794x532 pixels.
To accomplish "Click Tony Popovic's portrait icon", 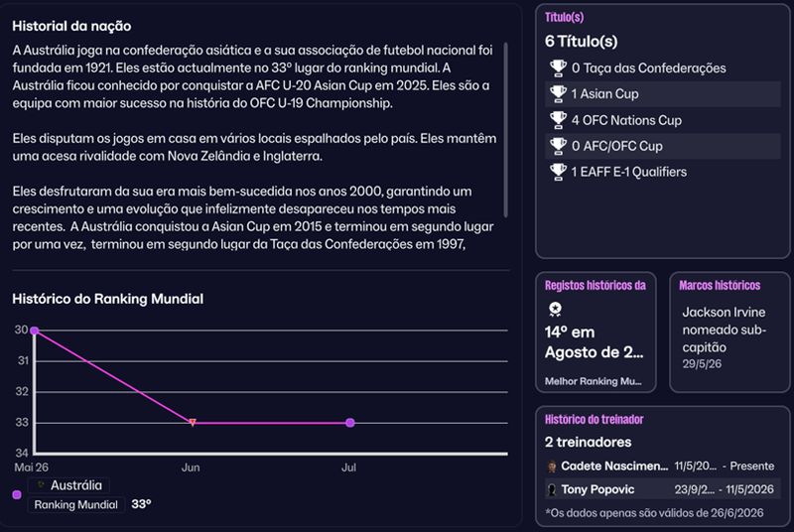I will point(552,489).
